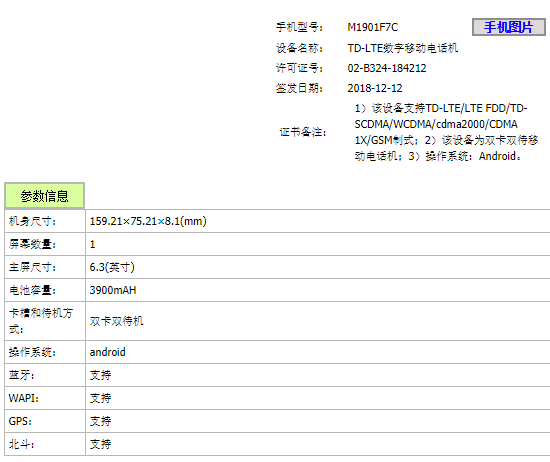Image resolution: width=550 pixels, height=462 pixels.
Task: Click the 屏幕数量 value cell
Action: click(317, 244)
